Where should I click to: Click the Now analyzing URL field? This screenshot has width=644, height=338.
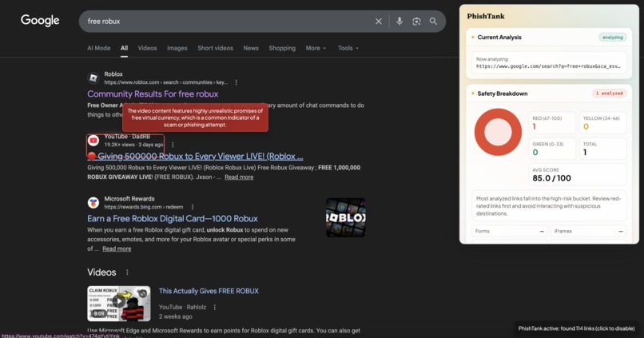click(549, 62)
